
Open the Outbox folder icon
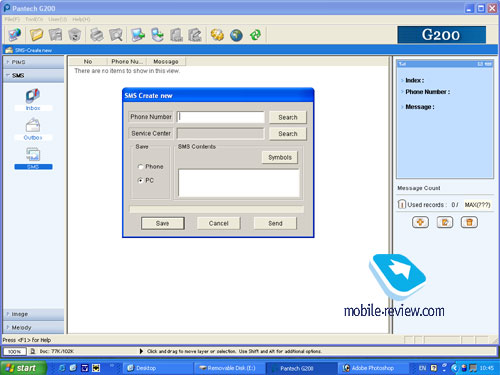click(33, 125)
